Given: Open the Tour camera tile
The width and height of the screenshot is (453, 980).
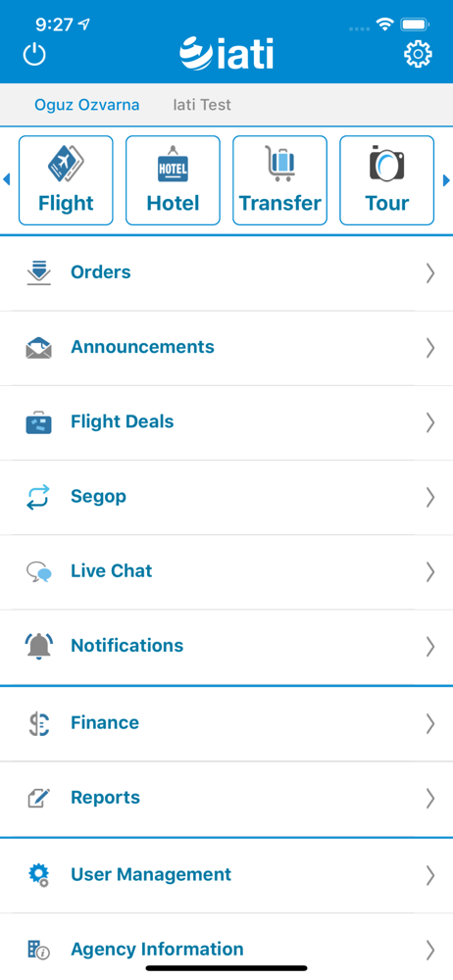Looking at the screenshot, I should [x=386, y=180].
